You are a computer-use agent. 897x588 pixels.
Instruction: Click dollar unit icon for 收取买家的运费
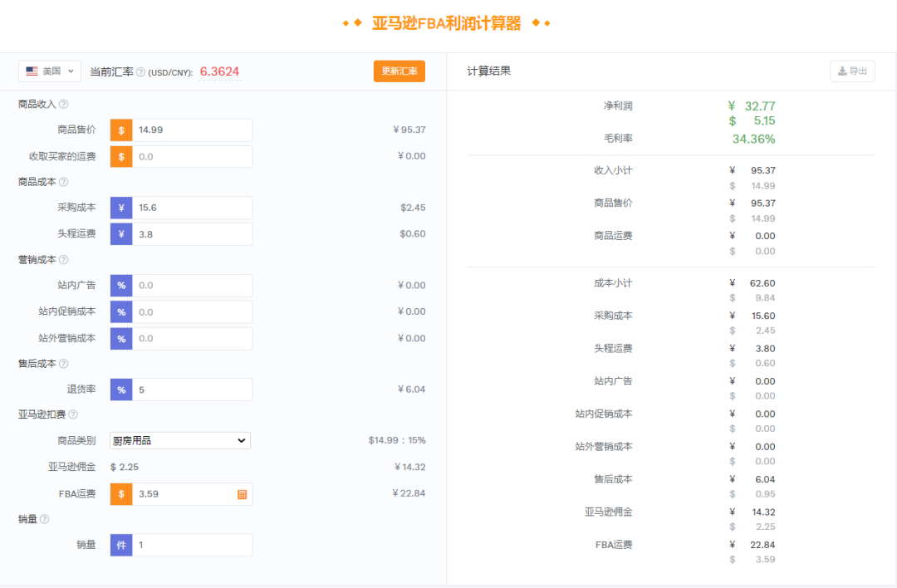[x=121, y=157]
